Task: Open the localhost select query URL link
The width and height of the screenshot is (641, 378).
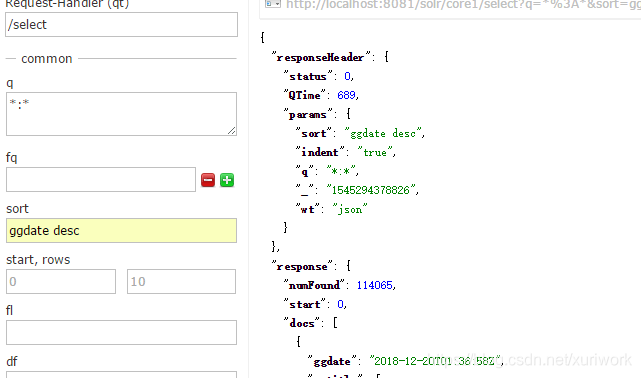Action: (x=463, y=4)
